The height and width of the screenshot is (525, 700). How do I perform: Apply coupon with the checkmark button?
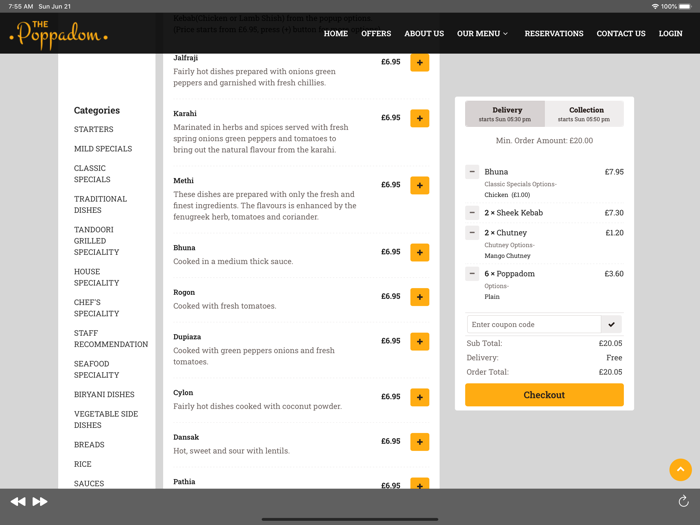pyautogui.click(x=611, y=325)
